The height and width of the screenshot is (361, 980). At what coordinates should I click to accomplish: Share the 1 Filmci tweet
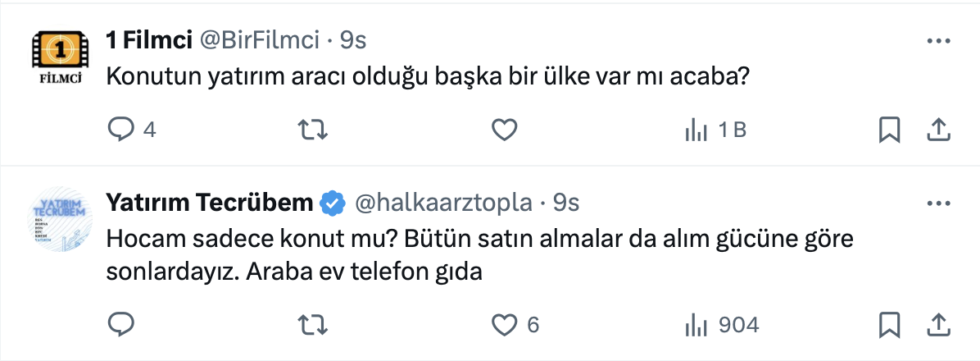pos(937,130)
